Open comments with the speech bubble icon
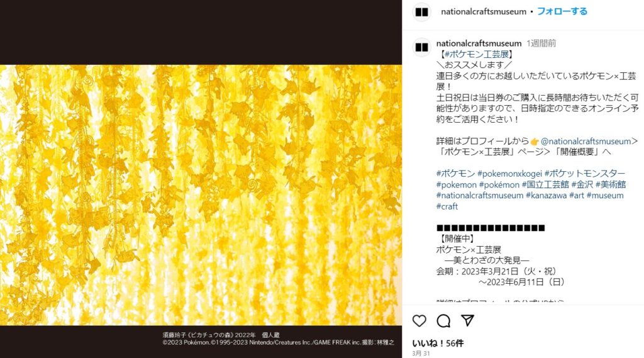This screenshot has height=358, width=644. click(443, 321)
